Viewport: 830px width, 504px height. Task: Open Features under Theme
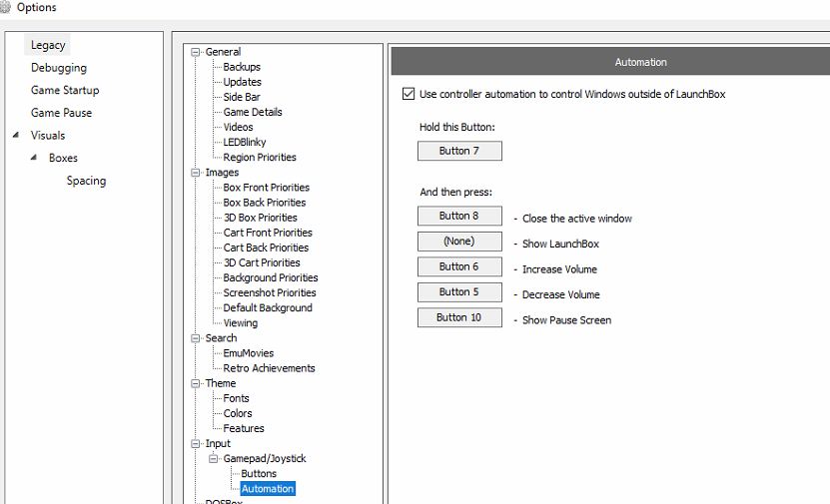point(244,428)
